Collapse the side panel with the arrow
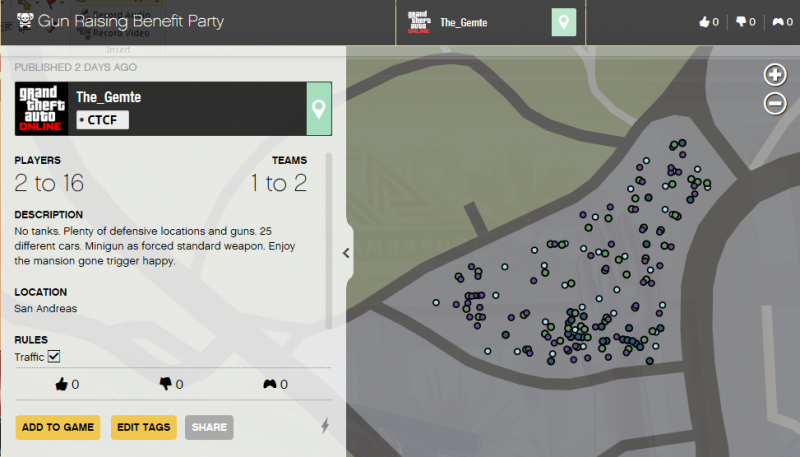800x457 pixels. point(346,253)
